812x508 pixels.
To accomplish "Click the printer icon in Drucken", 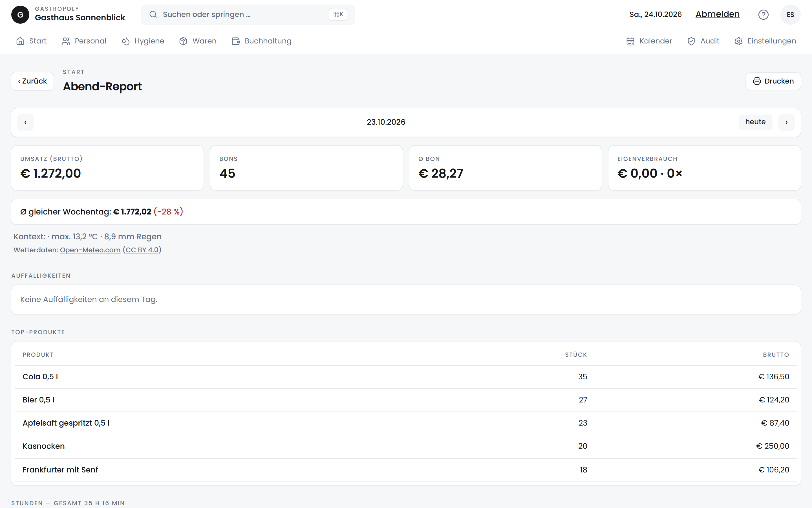I will coord(757,81).
